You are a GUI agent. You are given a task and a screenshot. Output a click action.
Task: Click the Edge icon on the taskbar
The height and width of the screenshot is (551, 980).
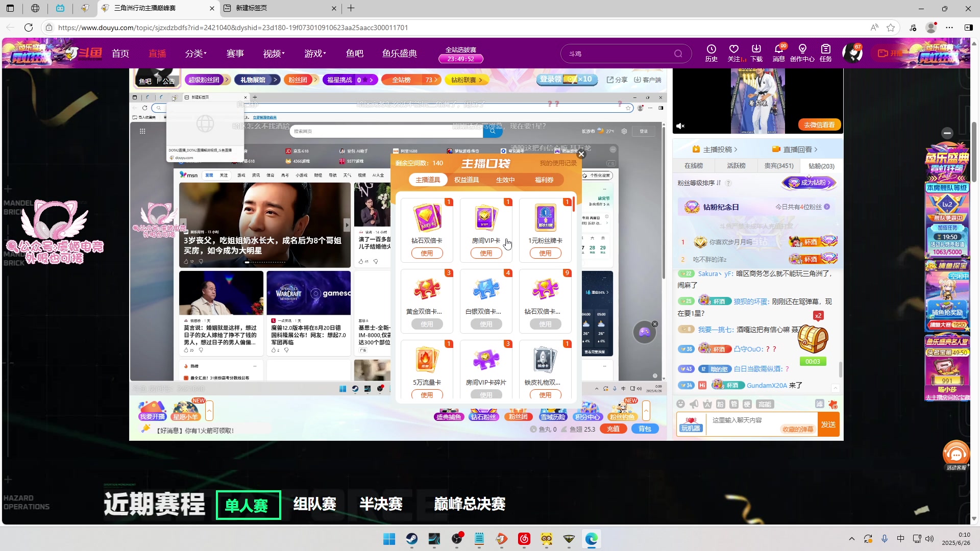point(591,539)
